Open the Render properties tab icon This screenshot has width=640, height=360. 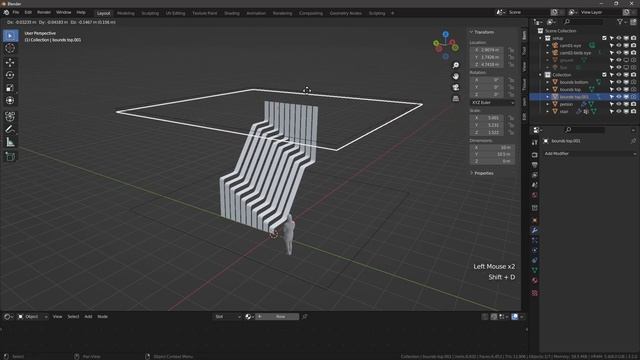pos(535,155)
